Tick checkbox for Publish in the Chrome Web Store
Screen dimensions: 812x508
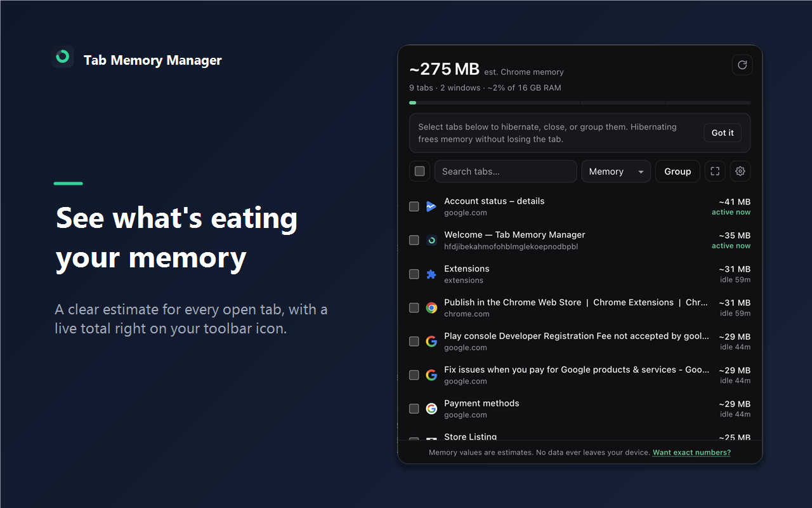coord(414,308)
